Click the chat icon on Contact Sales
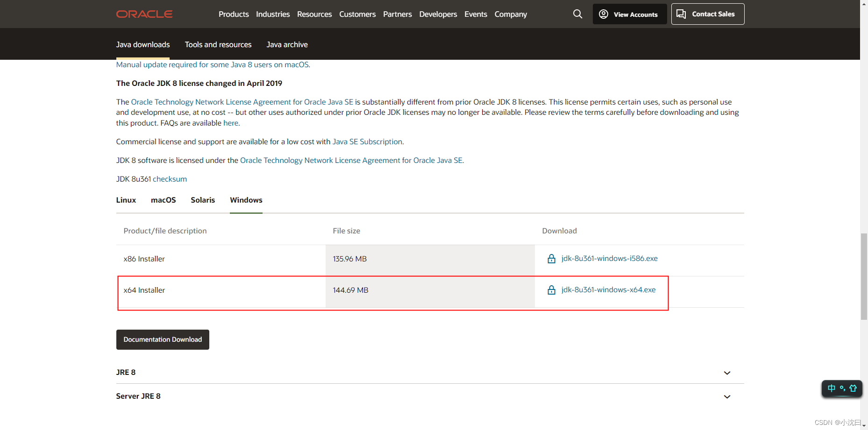 (681, 14)
